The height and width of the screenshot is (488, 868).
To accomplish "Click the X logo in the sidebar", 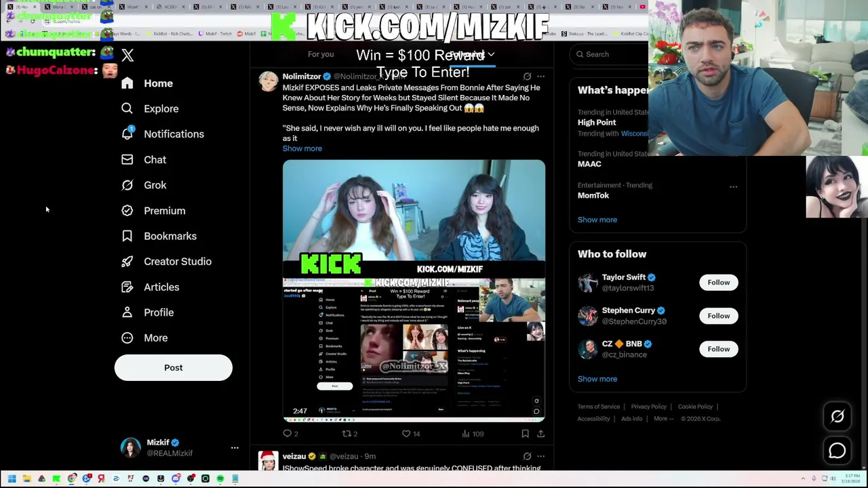I will pos(127,56).
